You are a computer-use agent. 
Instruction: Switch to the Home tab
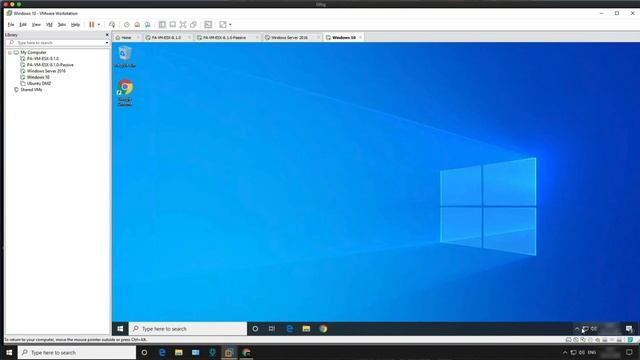coord(126,38)
